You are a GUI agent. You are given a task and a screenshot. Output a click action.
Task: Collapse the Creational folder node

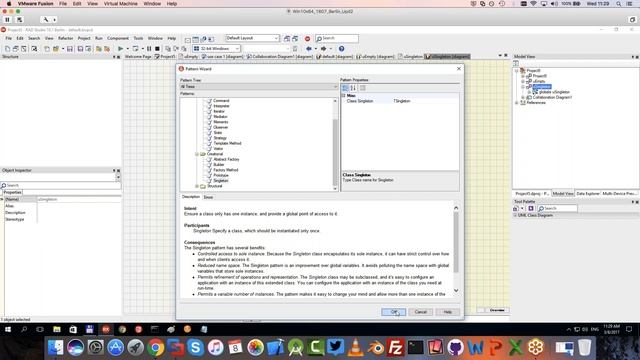click(x=196, y=154)
